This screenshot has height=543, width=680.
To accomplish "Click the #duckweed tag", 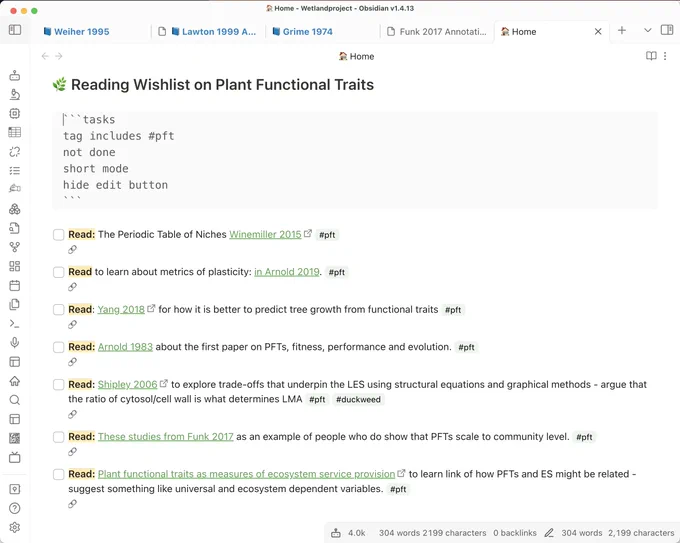I will 358,399.
